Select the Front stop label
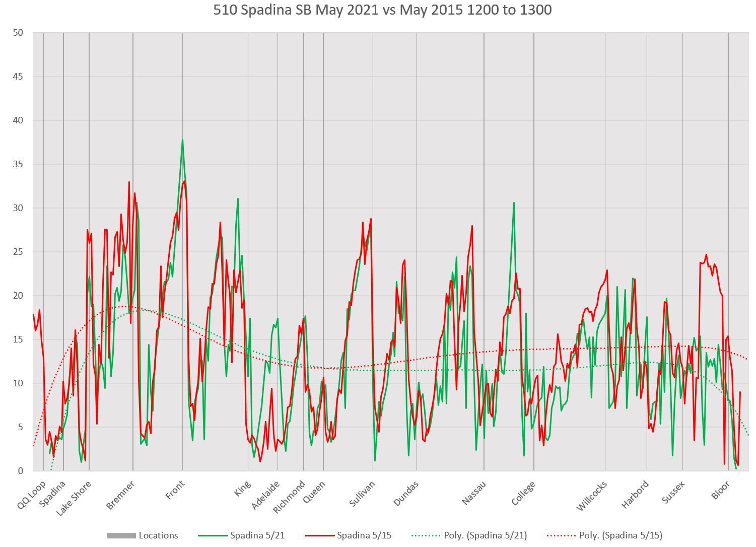Image resolution: width=756 pixels, height=547 pixels. pos(175,490)
